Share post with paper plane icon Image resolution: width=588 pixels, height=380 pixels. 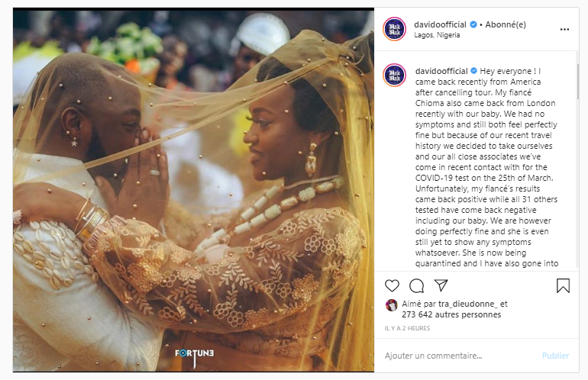click(x=441, y=285)
